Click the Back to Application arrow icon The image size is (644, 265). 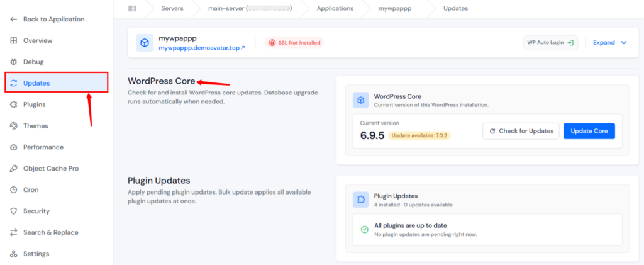[x=14, y=20]
